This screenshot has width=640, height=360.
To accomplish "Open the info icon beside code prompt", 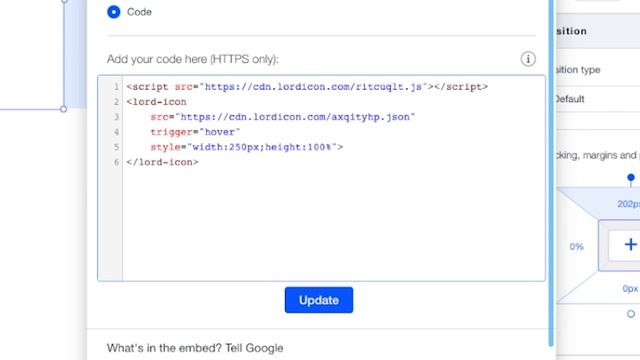I will pos(528,59).
